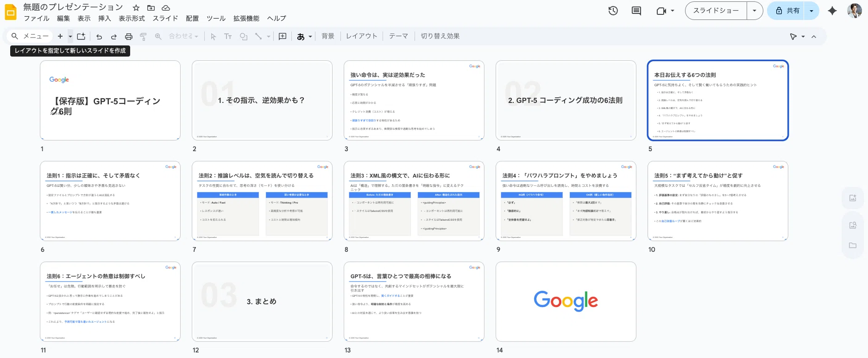Click the redo arrow icon
The image size is (868, 358).
click(x=114, y=36)
